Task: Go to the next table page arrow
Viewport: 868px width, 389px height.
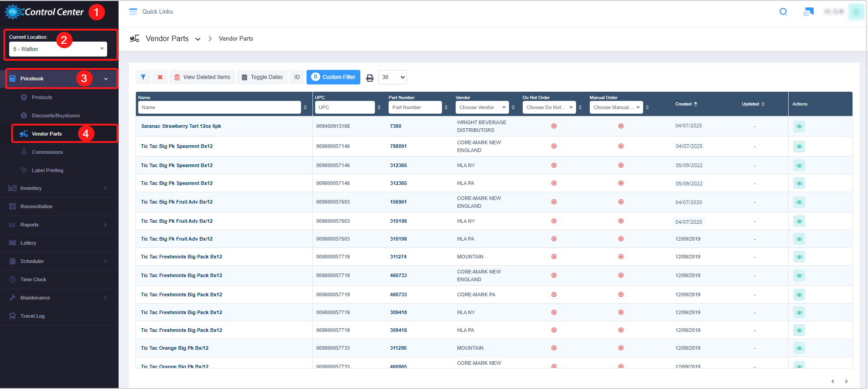Action: tap(846, 381)
